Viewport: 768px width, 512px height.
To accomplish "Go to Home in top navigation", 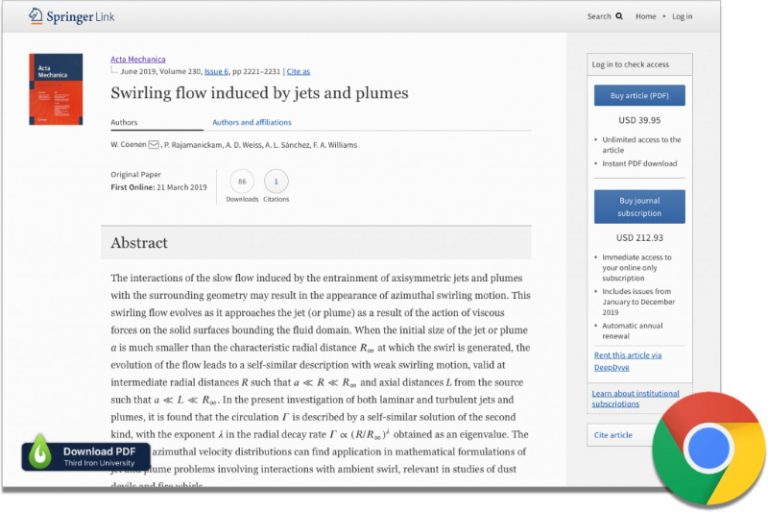I will 646,16.
